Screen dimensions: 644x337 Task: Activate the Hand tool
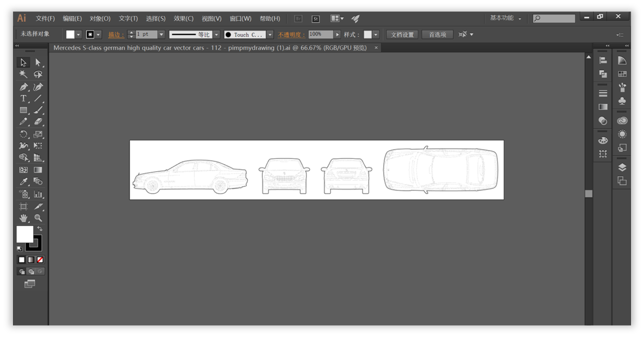pos(23,218)
